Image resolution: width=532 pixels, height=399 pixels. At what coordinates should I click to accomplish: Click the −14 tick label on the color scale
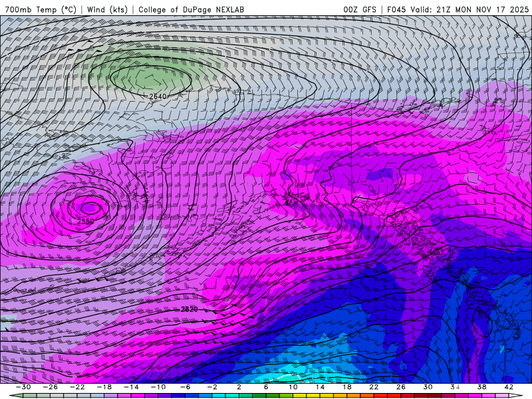click(131, 387)
